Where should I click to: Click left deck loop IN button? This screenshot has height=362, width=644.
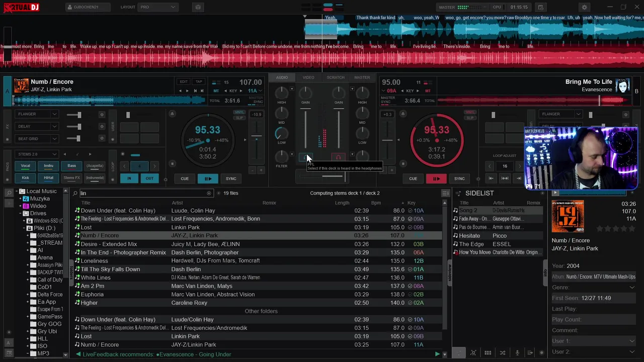click(x=129, y=178)
